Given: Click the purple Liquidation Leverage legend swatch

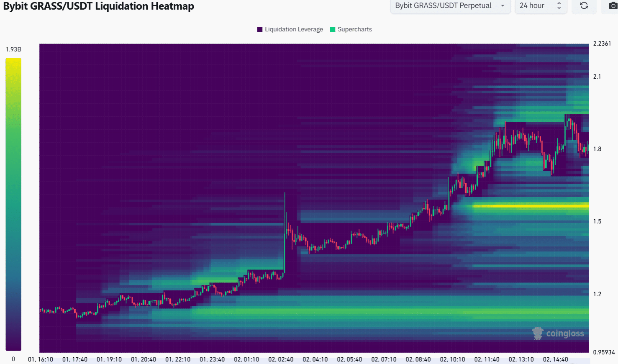Looking at the screenshot, I should coord(260,29).
